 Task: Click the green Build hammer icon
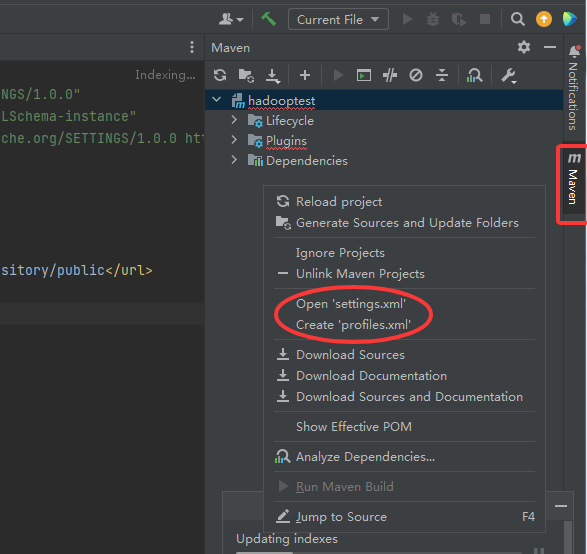click(x=269, y=19)
